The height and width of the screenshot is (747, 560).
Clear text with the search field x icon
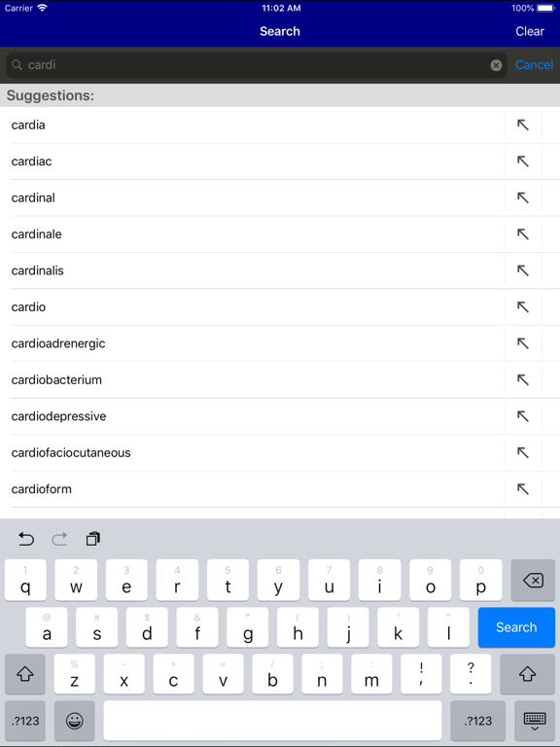[496, 65]
